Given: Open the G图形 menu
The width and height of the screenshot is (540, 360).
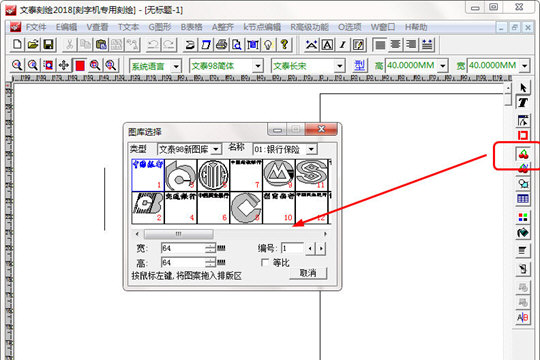Looking at the screenshot, I should point(160,27).
